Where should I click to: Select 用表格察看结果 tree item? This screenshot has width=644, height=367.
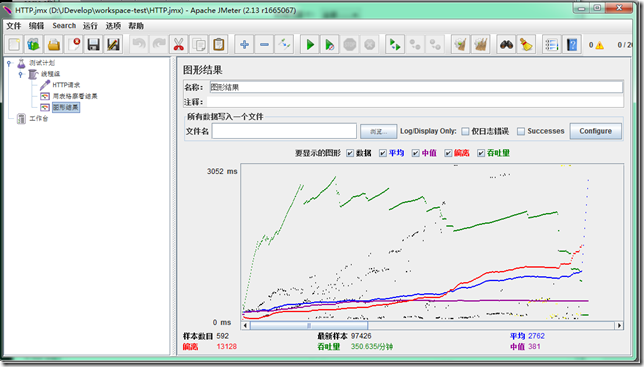point(75,96)
